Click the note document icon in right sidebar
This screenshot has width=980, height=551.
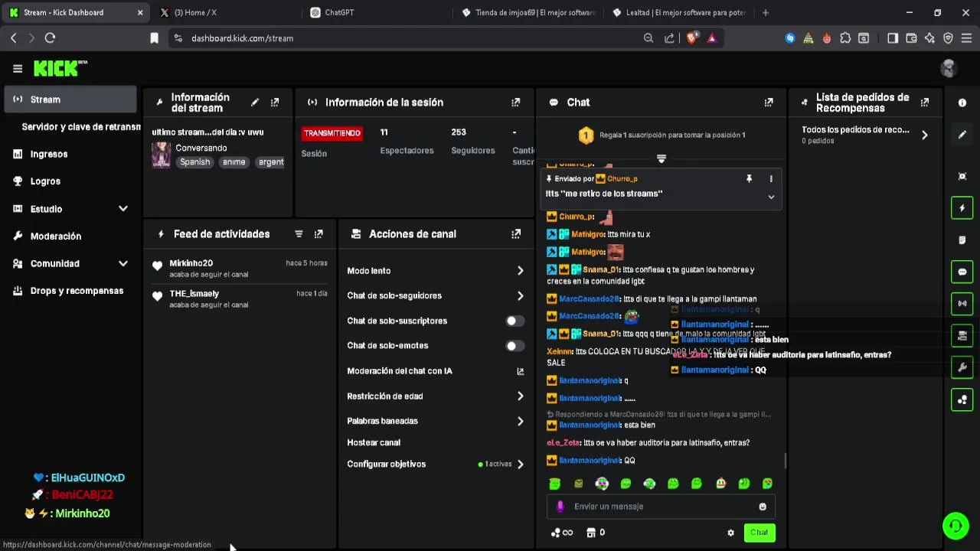click(x=962, y=240)
